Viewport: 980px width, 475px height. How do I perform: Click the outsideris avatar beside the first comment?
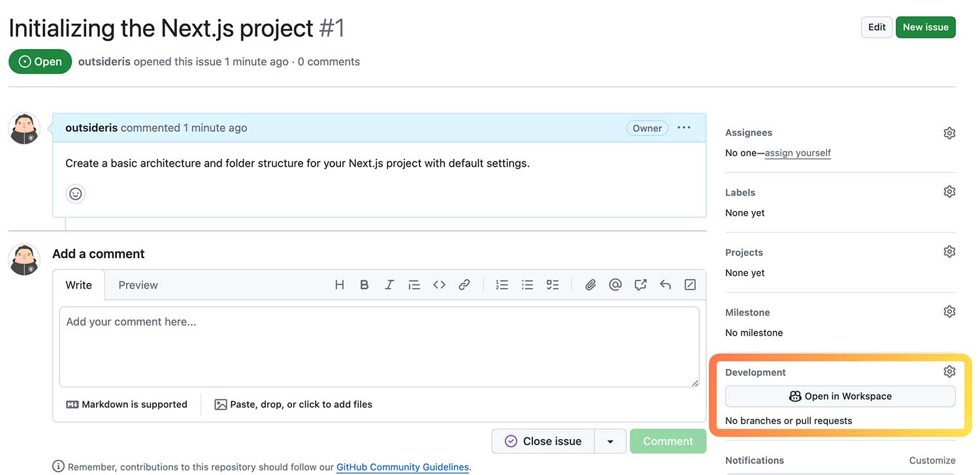[24, 128]
